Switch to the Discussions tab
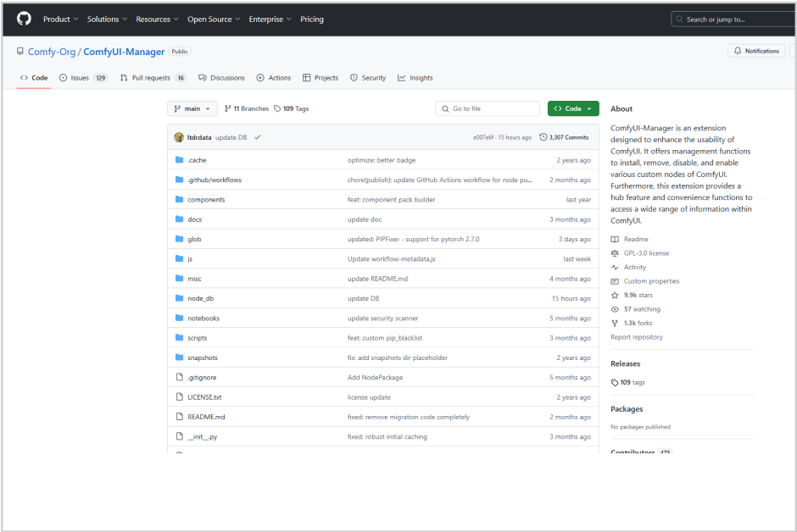This screenshot has height=532, width=797. point(221,78)
